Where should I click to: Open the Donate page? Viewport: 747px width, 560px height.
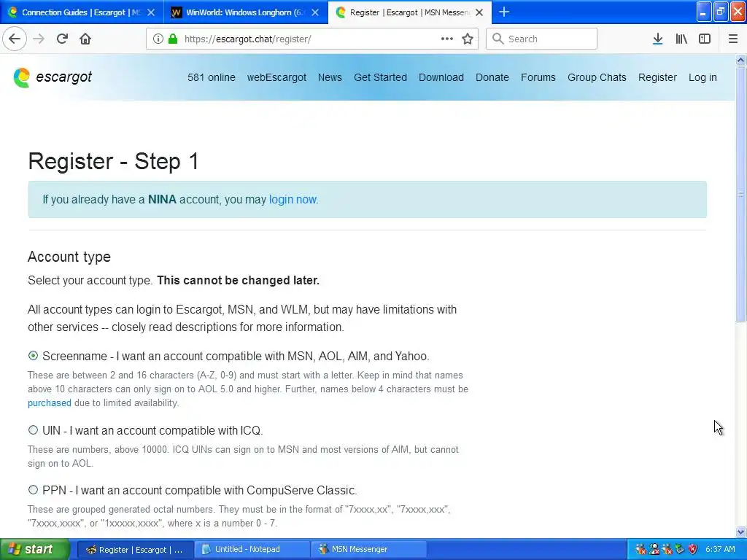tap(492, 77)
